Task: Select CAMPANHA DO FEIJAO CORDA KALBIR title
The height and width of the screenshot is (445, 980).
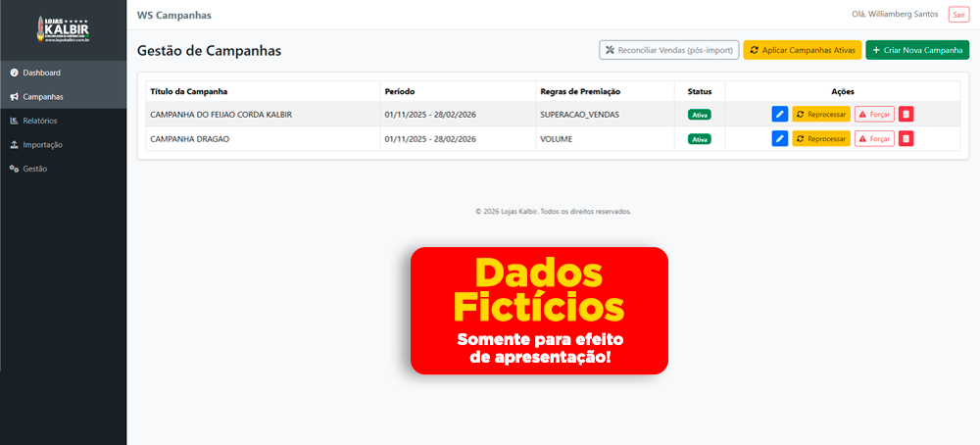Action: [221, 115]
